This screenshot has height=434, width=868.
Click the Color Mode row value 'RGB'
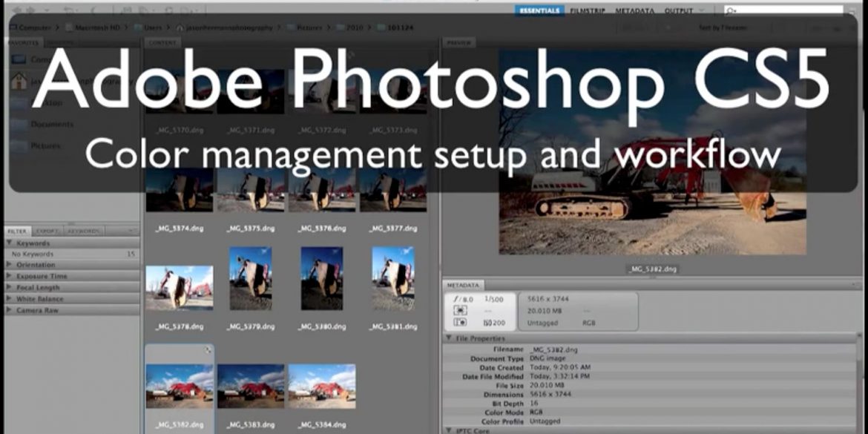536,412
